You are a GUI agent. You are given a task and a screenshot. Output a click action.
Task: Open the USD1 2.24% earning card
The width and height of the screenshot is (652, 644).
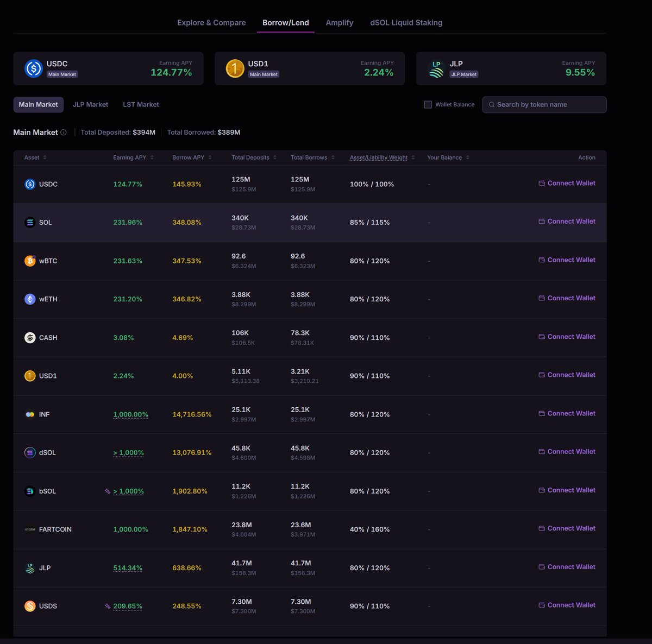[x=310, y=68]
